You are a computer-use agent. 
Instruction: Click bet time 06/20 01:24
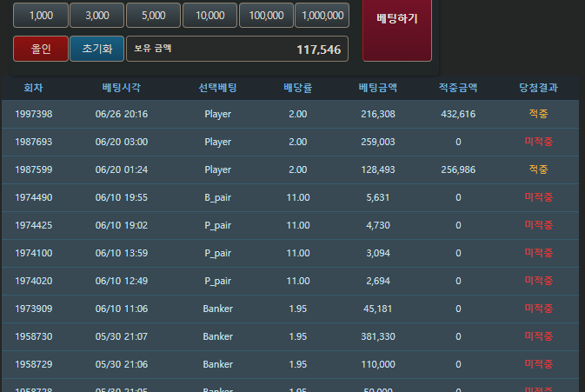121,169
